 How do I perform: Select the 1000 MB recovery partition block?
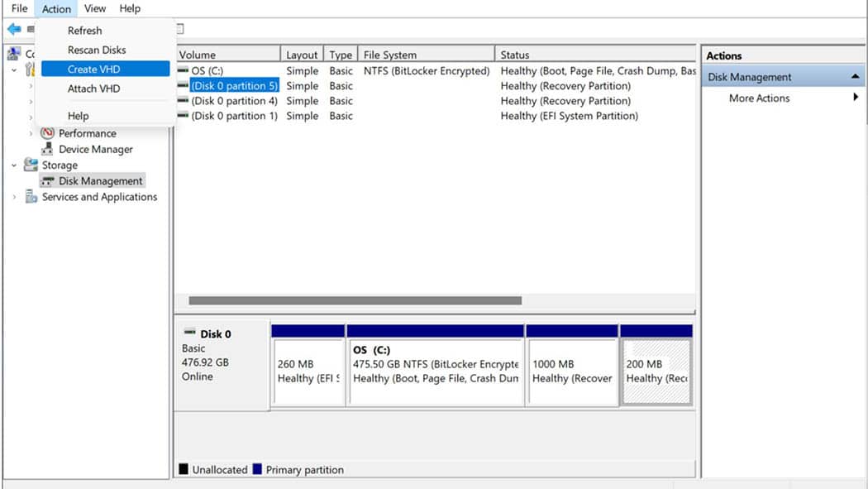pos(572,366)
